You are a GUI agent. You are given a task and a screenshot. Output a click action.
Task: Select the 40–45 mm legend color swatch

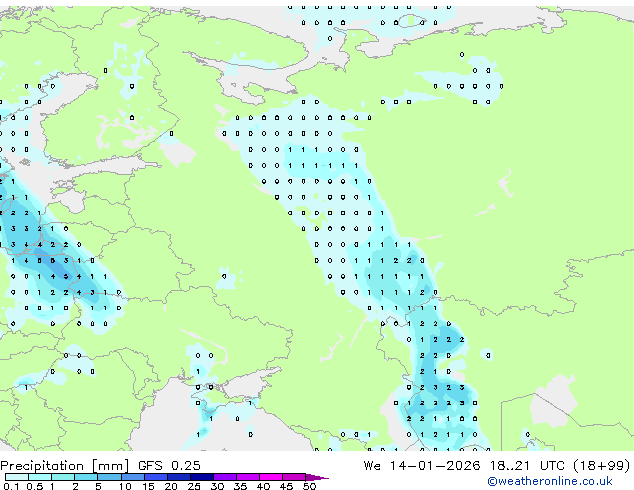[x=271, y=477]
